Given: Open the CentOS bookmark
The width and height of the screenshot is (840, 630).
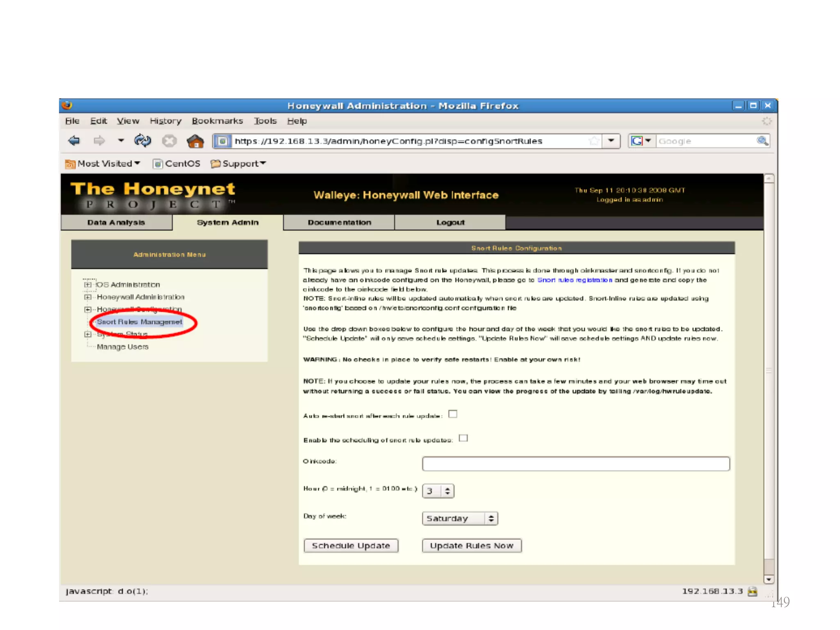Looking at the screenshot, I should [x=177, y=164].
